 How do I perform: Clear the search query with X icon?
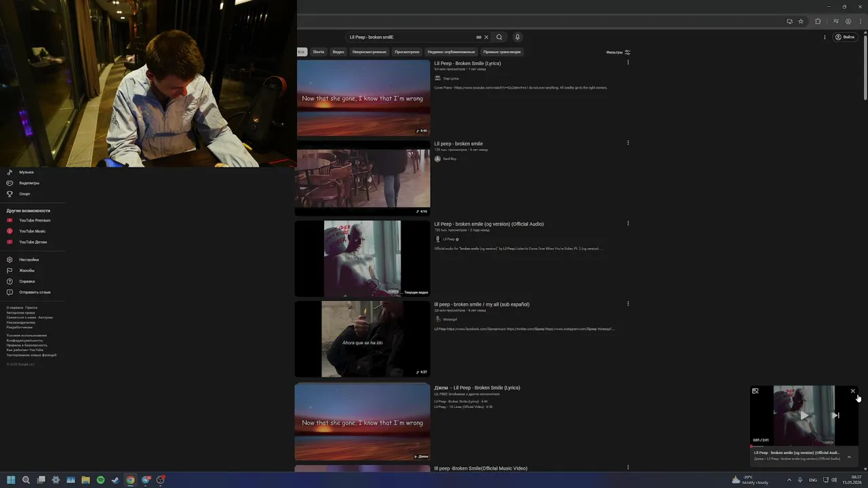click(486, 37)
